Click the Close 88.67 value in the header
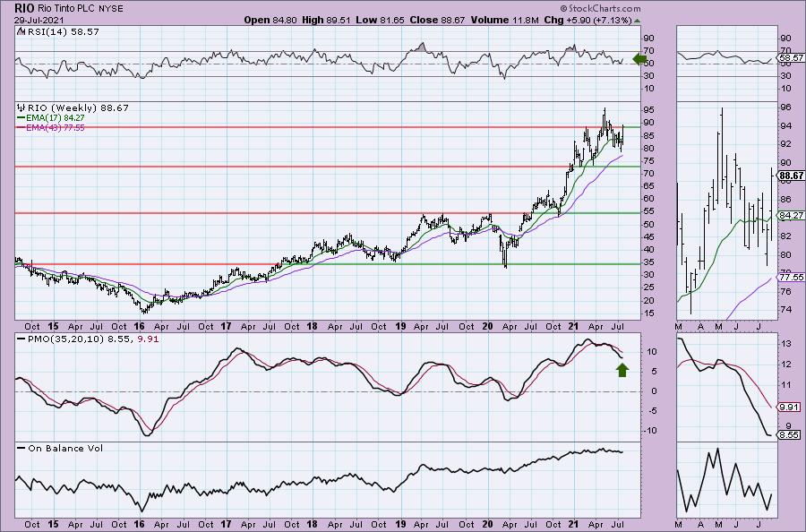Viewport: 806px width, 532px height. click(x=437, y=20)
